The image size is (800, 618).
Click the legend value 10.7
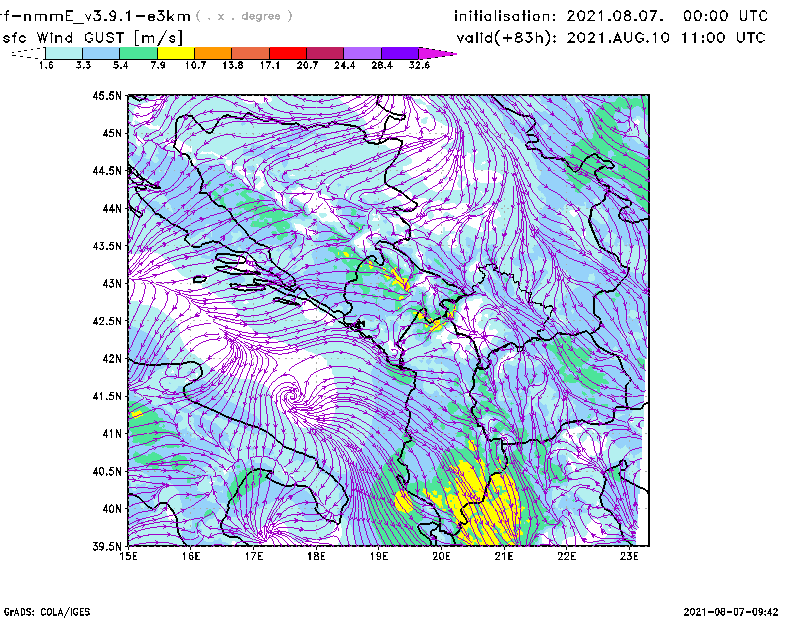tap(195, 65)
